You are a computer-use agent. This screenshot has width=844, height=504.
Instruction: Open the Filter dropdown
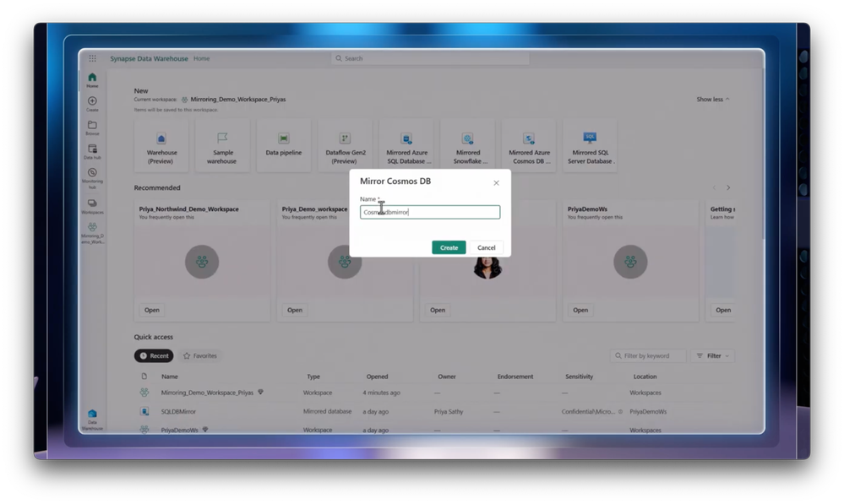click(713, 355)
